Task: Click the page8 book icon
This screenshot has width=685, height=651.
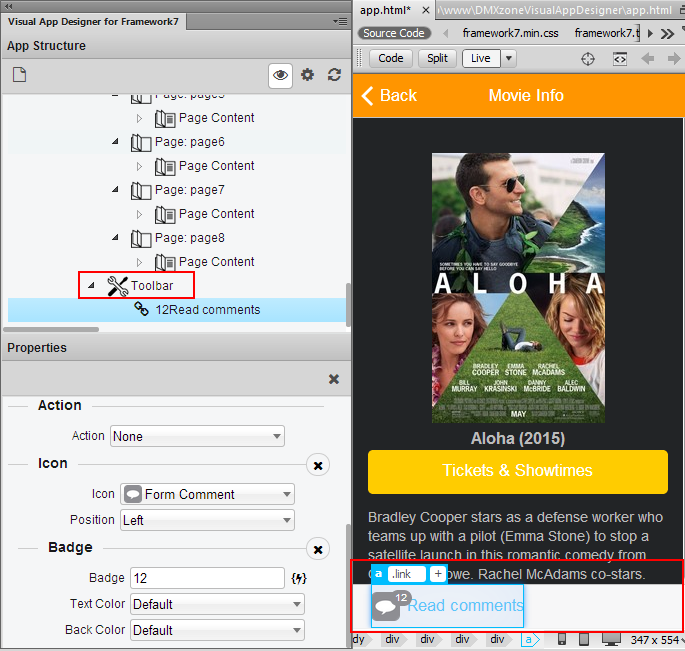Action: (x=141, y=239)
